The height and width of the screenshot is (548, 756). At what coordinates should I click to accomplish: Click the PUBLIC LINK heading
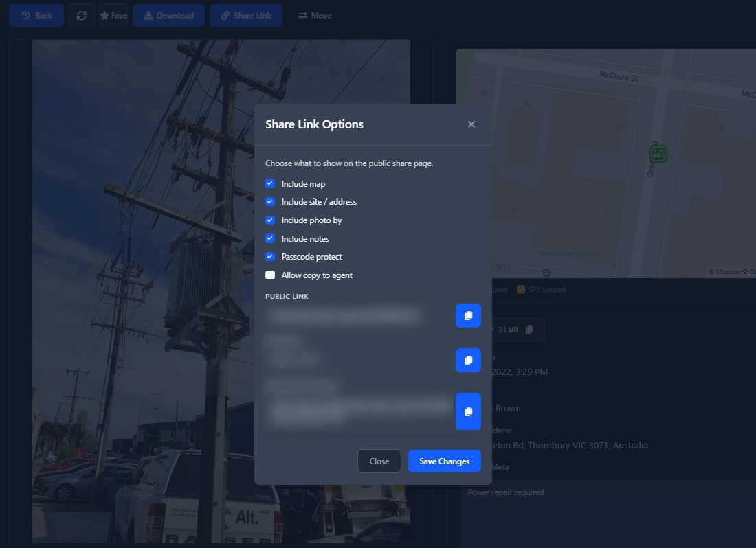coord(287,296)
